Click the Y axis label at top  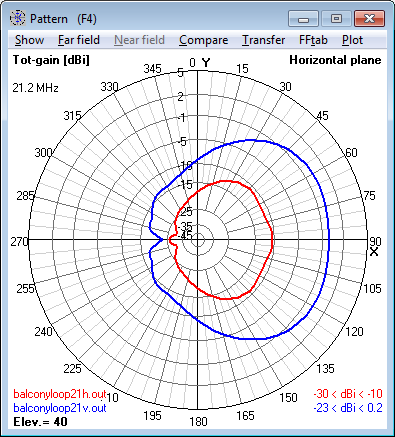[x=206, y=63]
